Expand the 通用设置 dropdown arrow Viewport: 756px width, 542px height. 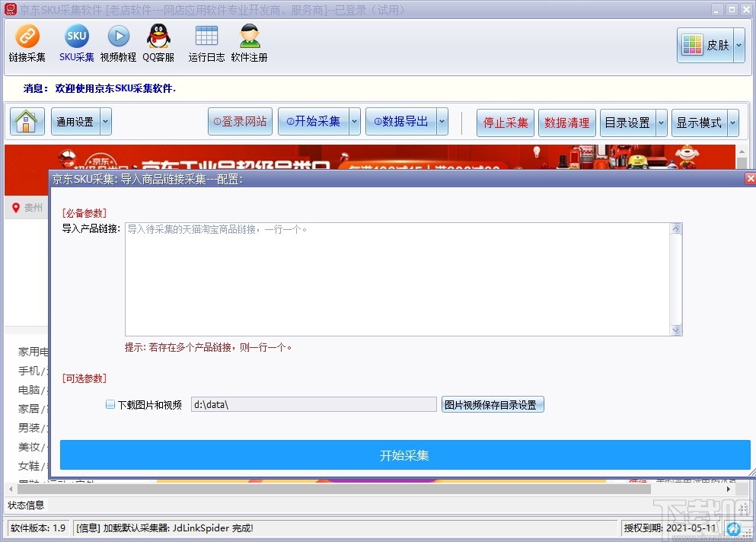[104, 121]
